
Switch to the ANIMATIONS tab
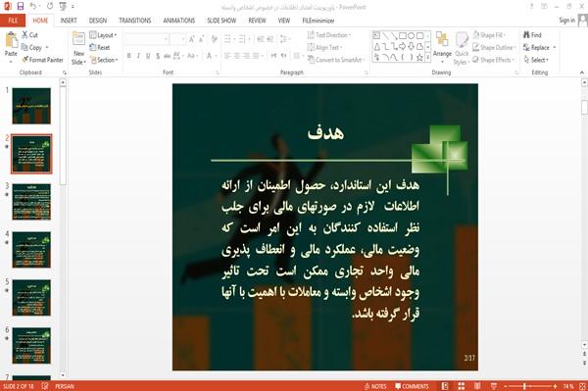pos(179,21)
